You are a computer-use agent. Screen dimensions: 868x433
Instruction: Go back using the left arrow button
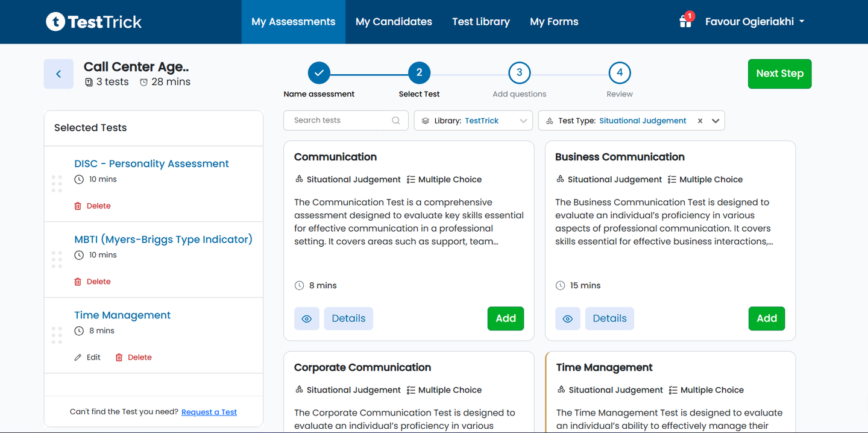(x=58, y=74)
